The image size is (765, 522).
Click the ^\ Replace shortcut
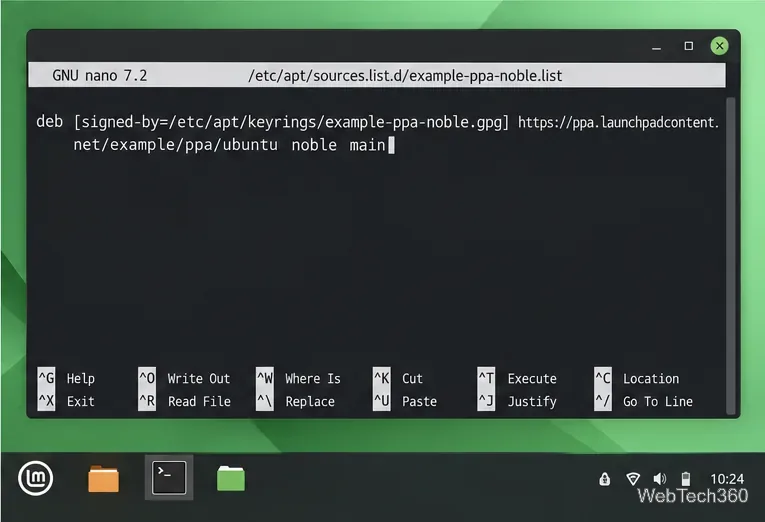tap(296, 402)
